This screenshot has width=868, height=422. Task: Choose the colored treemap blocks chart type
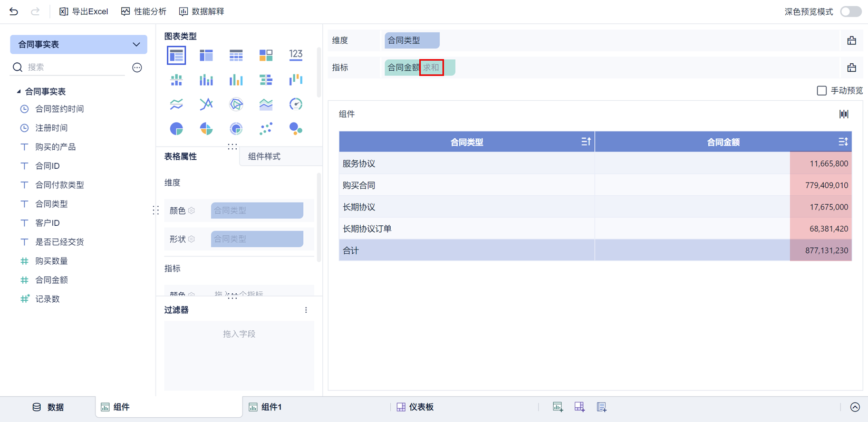point(266,55)
